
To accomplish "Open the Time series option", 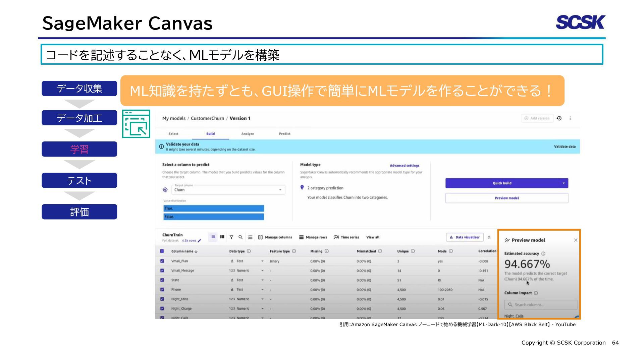I will pyautogui.click(x=346, y=237).
